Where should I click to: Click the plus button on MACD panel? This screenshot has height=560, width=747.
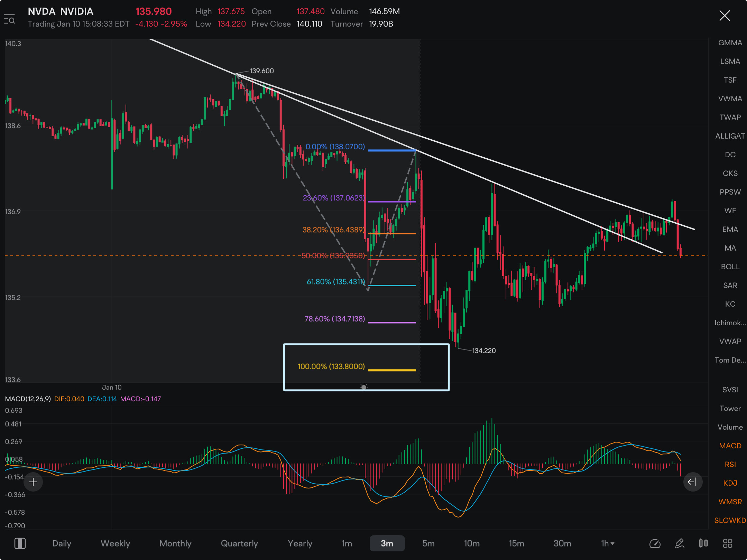pyautogui.click(x=33, y=482)
